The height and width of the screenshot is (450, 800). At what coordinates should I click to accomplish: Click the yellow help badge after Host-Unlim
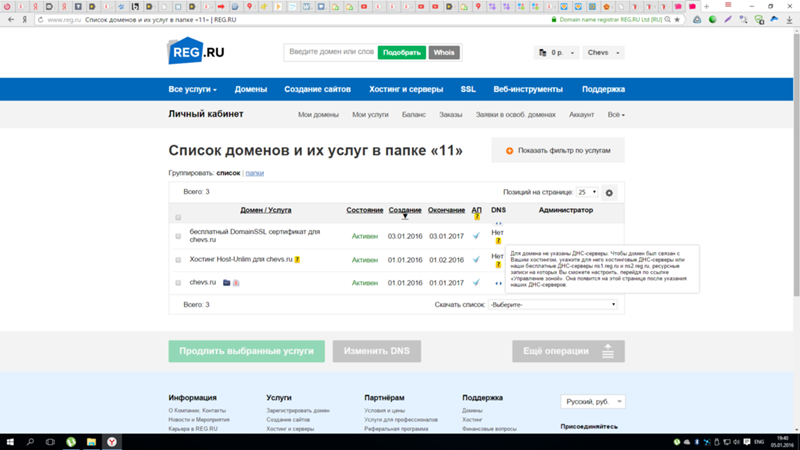click(x=297, y=260)
